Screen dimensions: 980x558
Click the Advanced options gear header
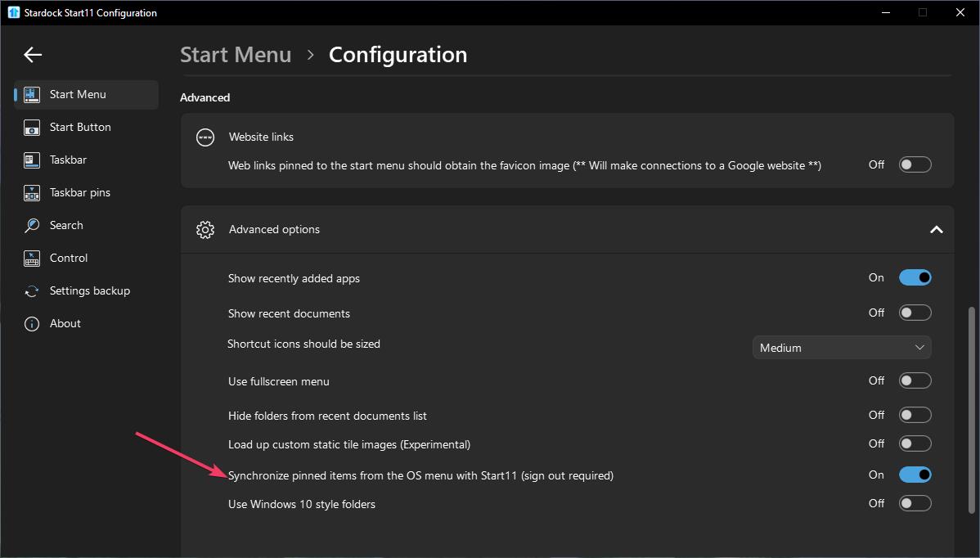[x=205, y=230]
